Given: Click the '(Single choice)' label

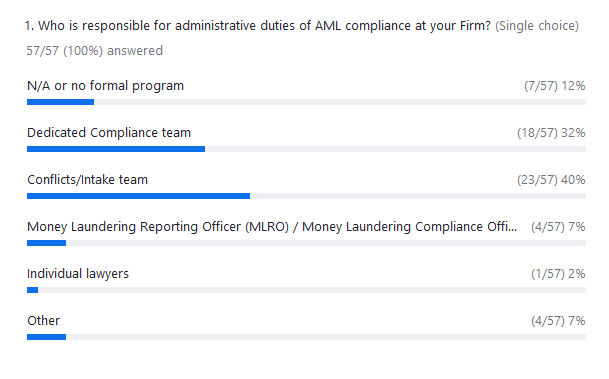Looking at the screenshot, I should pos(537,26).
